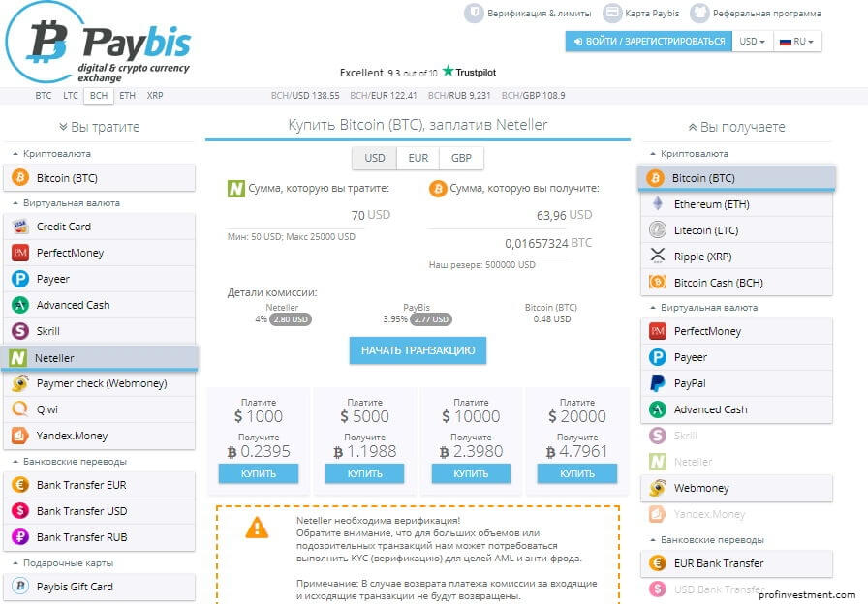868x604 pixels.
Task: Click the Webmoney icon in receive list
Action: coord(658,487)
